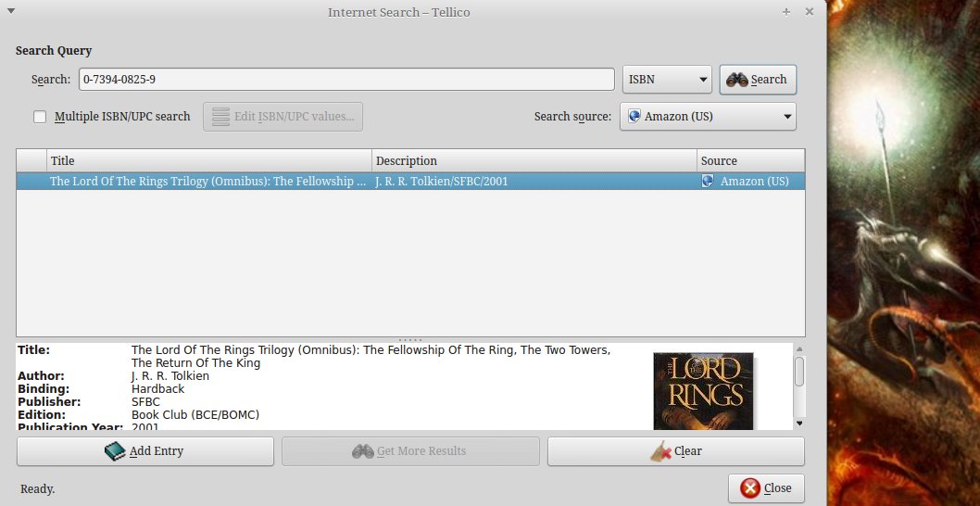Click the Description column header
Viewport: 980px width, 506px height.
(x=534, y=160)
